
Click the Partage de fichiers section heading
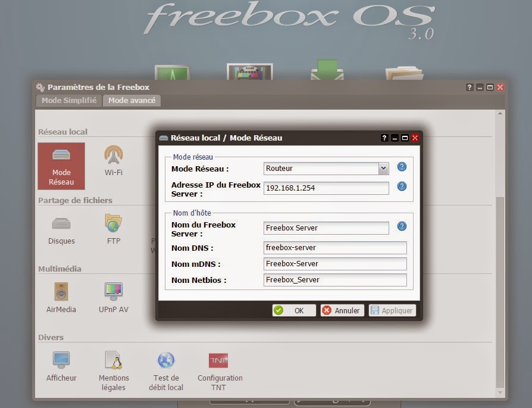75,201
